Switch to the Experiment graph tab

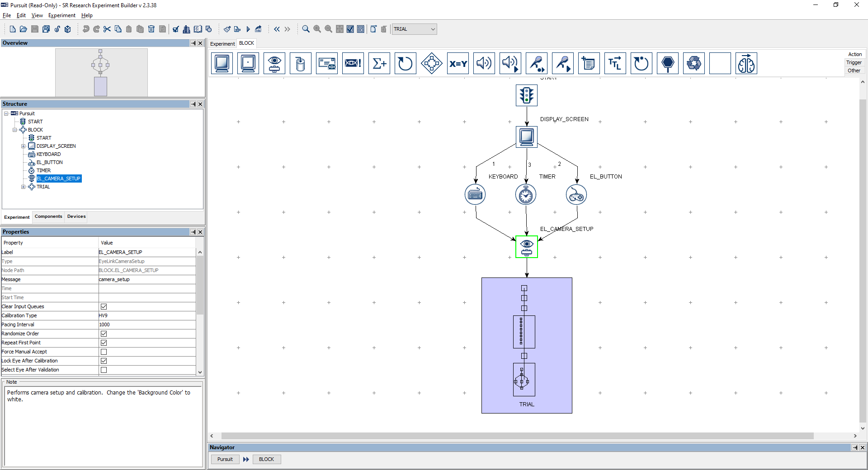(x=222, y=44)
